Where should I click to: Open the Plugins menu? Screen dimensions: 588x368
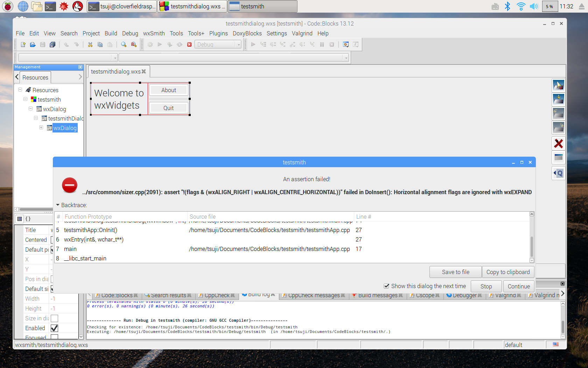coord(218,33)
